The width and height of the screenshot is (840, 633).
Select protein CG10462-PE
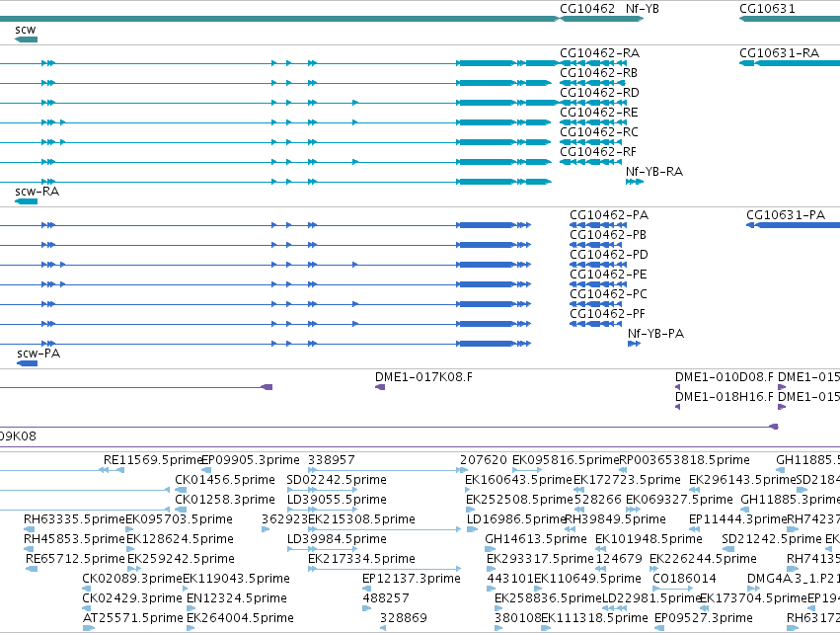608,275
